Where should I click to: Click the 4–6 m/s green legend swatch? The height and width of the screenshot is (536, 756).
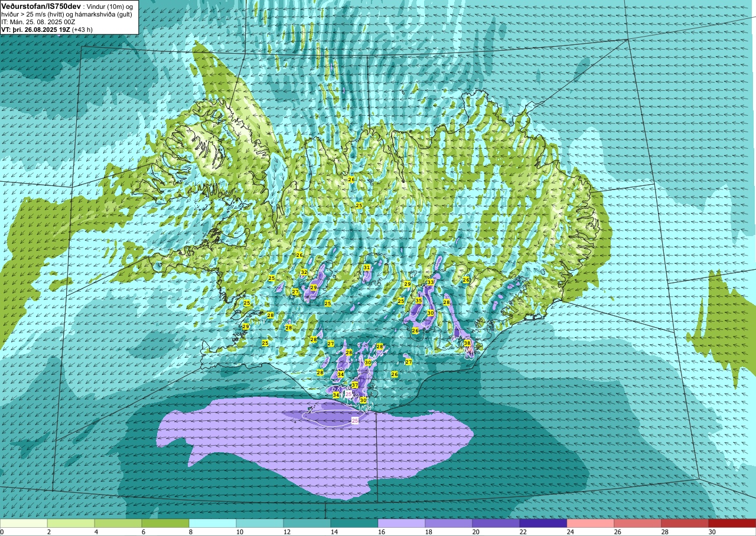click(x=118, y=523)
